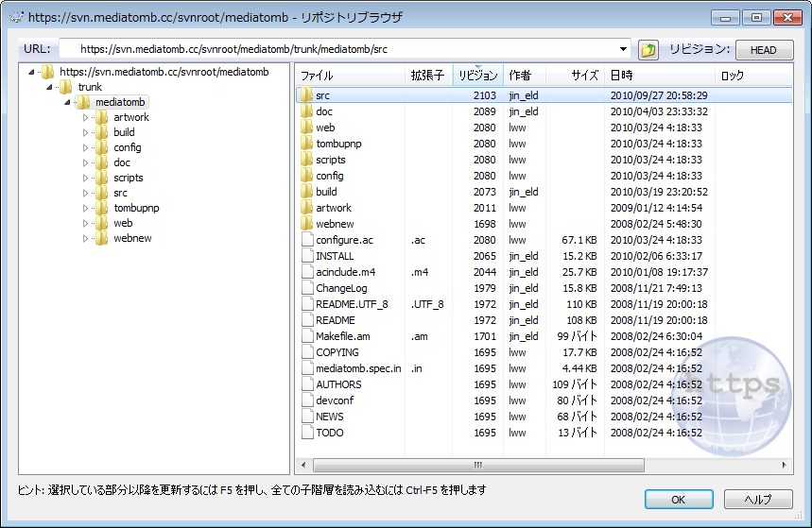Click the src folder icon in file list
Screen dimensions: 812x528
coord(306,95)
